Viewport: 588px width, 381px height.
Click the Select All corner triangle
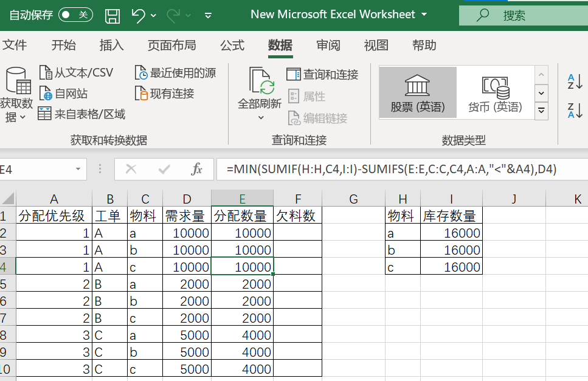(8, 198)
